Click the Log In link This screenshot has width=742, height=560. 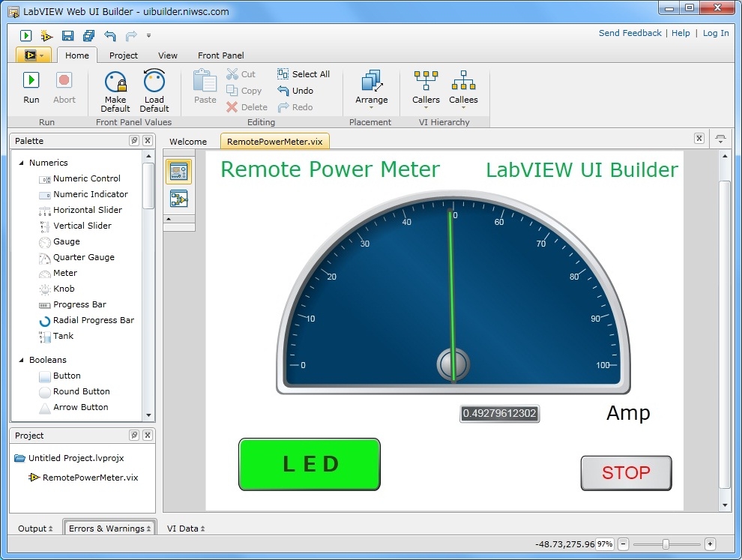716,33
